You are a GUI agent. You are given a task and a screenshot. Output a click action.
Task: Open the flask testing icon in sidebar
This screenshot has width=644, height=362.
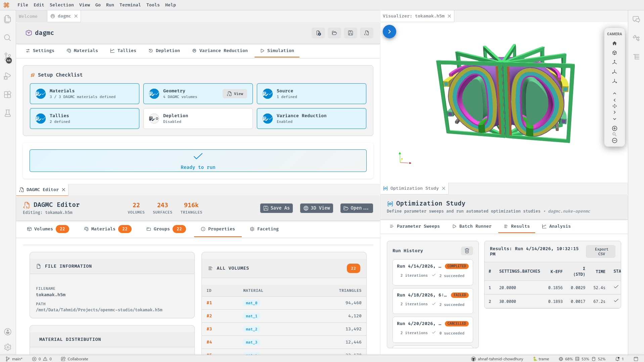[7, 113]
